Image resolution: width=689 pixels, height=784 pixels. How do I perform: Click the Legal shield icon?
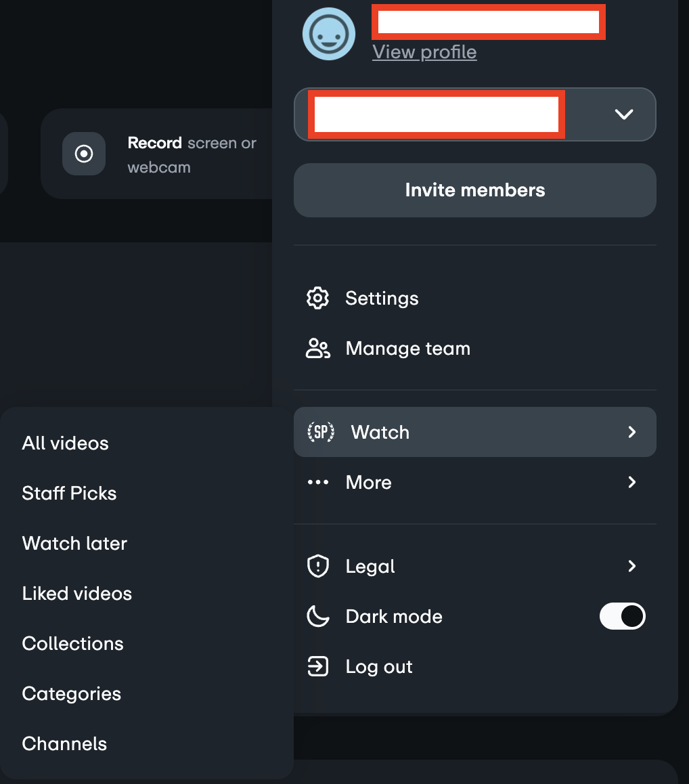(317, 567)
